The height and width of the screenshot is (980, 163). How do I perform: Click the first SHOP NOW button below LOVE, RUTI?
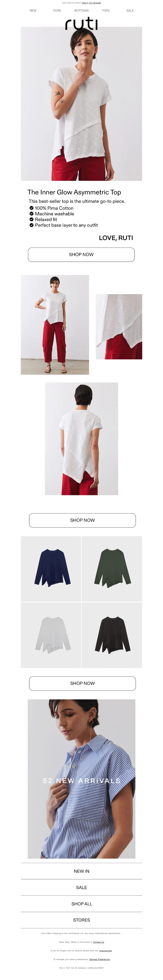click(x=81, y=254)
